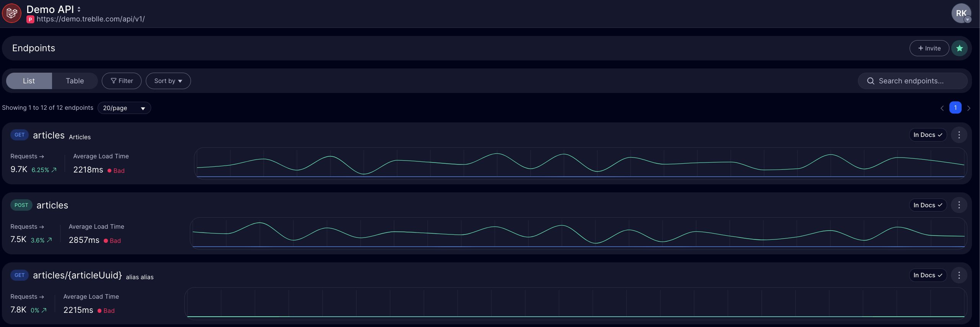Image resolution: width=980 pixels, height=327 pixels.
Task: Toggle In Docs for POST articles
Action: (x=928, y=205)
